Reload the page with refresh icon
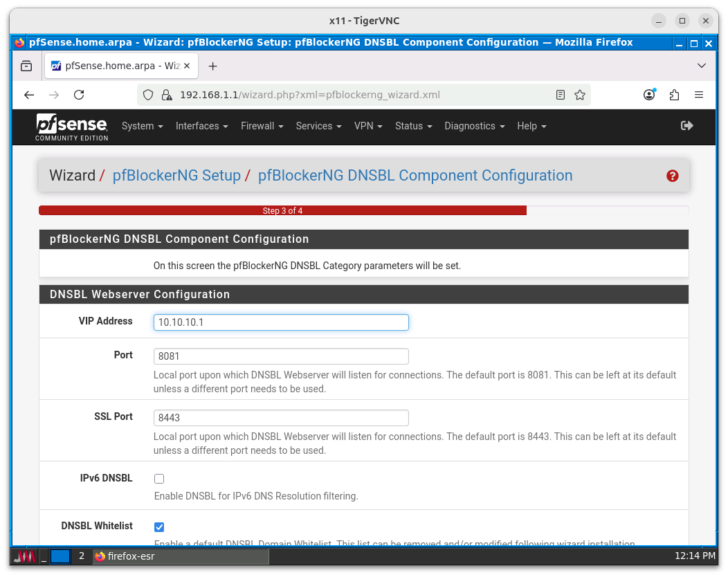This screenshot has width=728, height=577. (80, 95)
